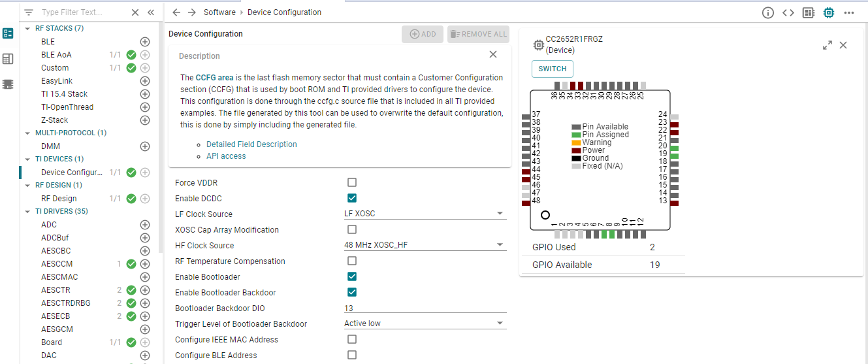Open the chip device view icon

click(x=829, y=12)
